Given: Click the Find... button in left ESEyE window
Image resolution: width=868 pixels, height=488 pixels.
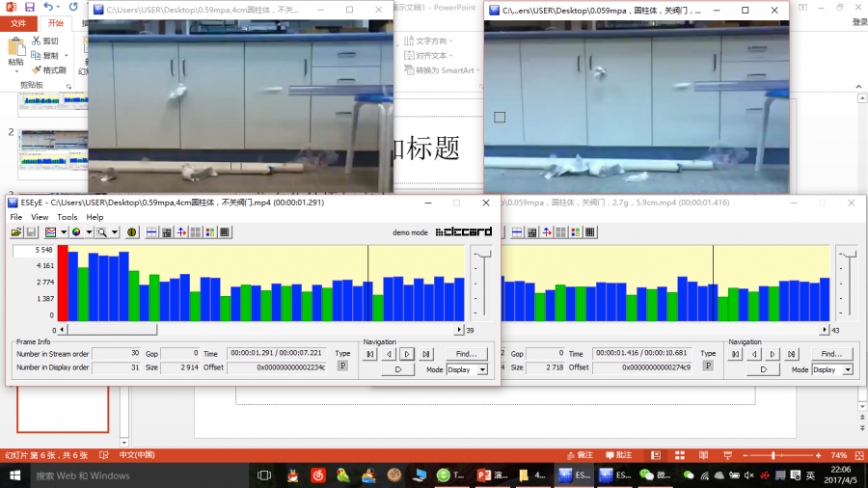Looking at the screenshot, I should click(466, 354).
